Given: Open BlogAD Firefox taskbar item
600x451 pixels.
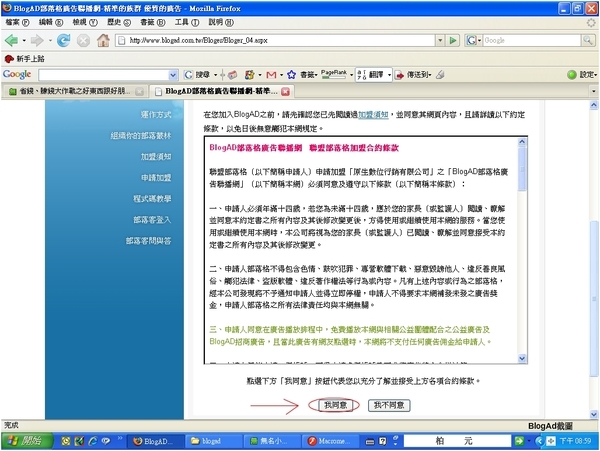Looking at the screenshot, I should coord(155,441).
